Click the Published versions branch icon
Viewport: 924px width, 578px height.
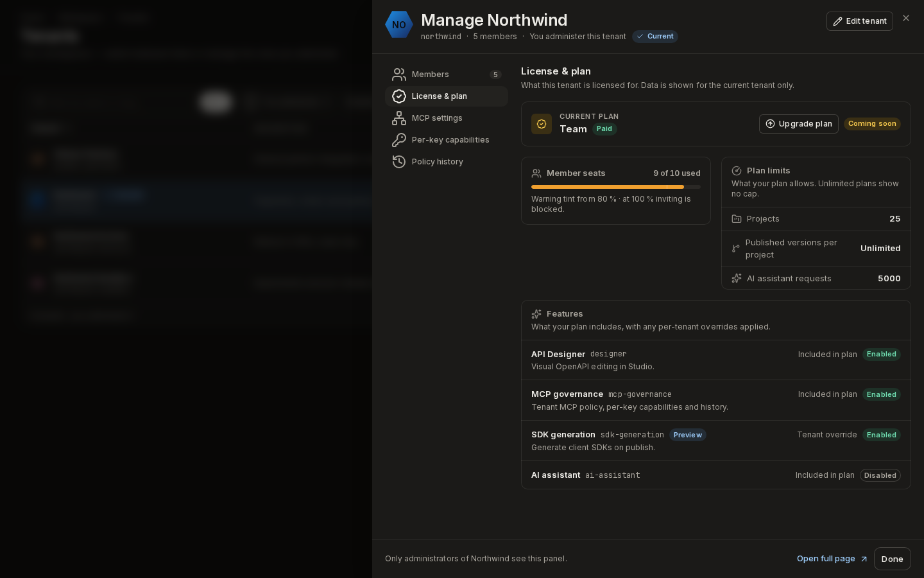click(736, 249)
